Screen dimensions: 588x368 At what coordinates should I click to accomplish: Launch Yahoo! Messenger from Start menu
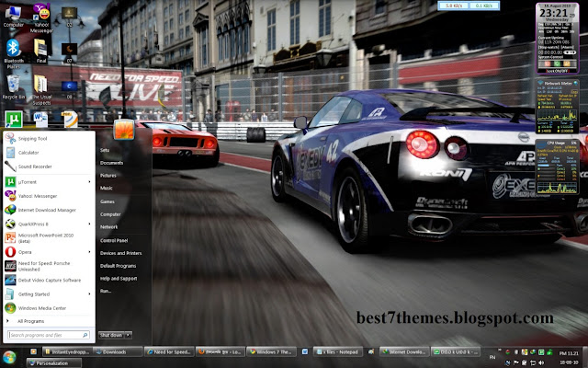tap(48, 196)
